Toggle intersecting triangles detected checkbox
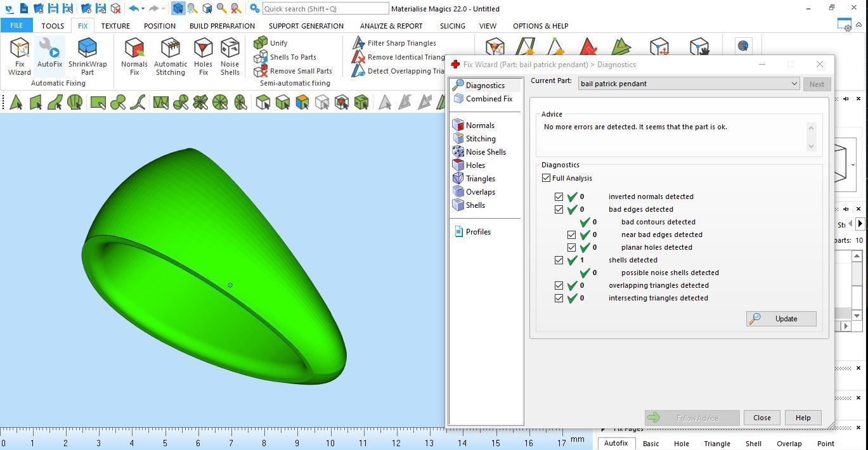The image size is (868, 450). [559, 298]
